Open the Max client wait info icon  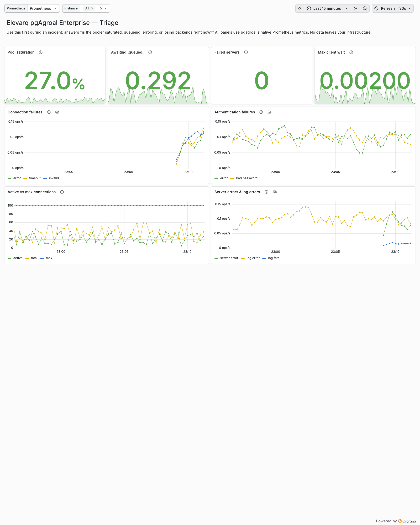tap(351, 52)
